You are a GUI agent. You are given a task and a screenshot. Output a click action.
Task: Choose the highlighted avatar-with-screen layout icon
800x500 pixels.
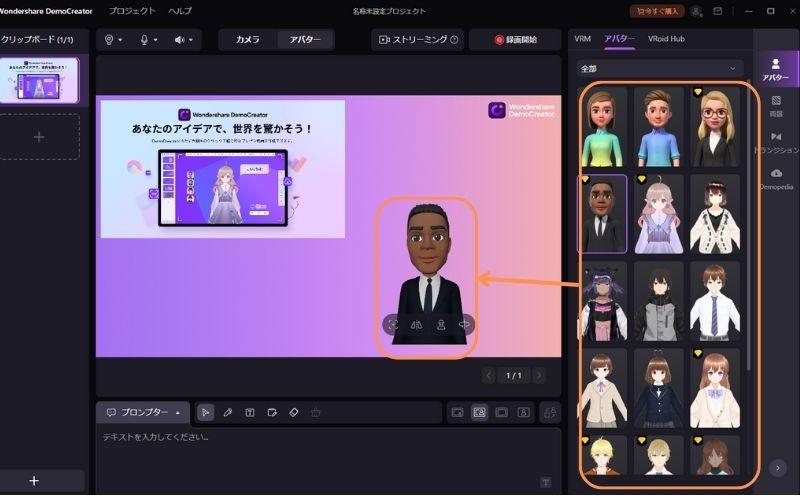(479, 412)
